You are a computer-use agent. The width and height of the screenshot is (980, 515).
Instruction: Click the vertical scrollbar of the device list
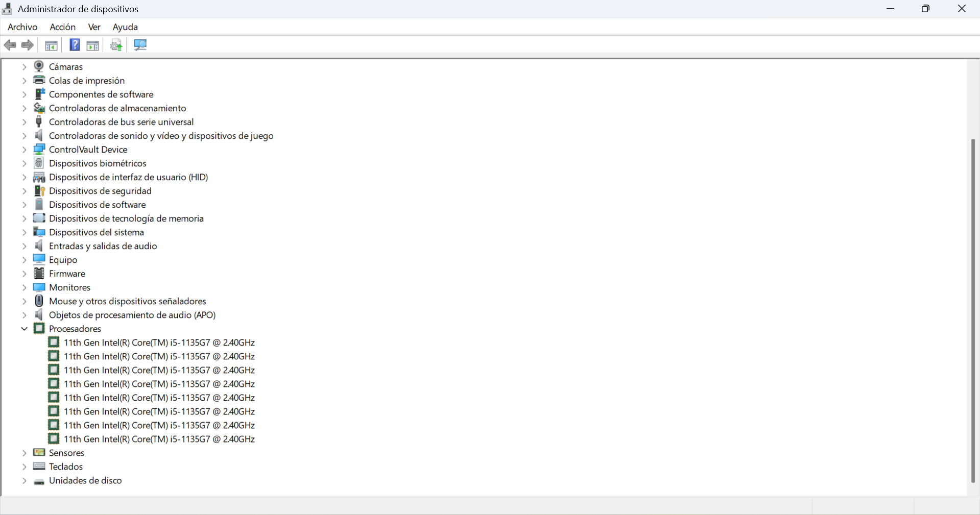973,310
